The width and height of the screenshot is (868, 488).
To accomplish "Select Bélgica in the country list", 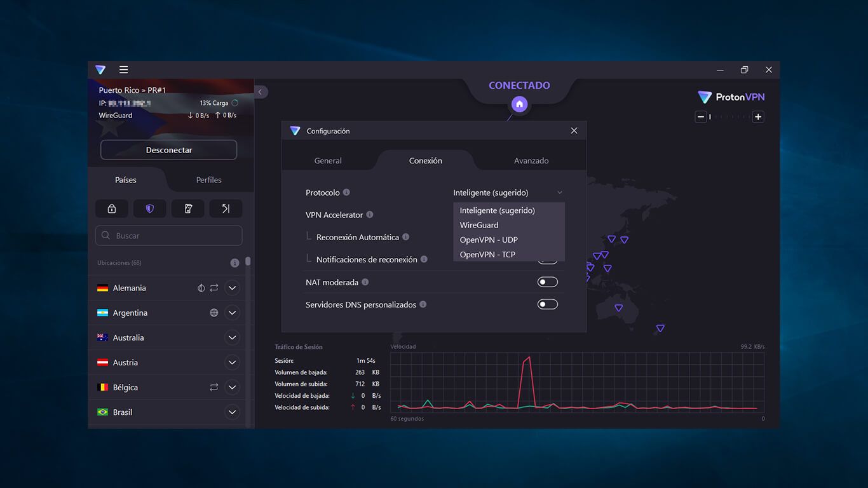I will [x=125, y=387].
